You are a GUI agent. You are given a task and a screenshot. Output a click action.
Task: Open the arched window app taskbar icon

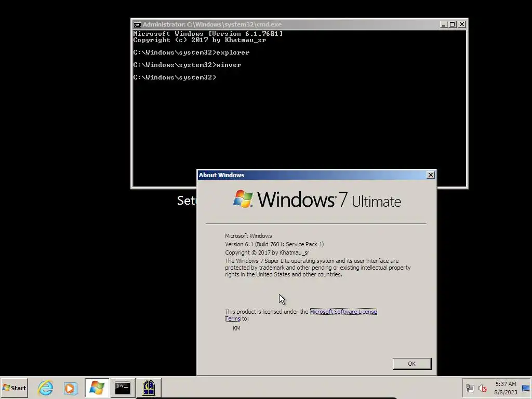(149, 388)
